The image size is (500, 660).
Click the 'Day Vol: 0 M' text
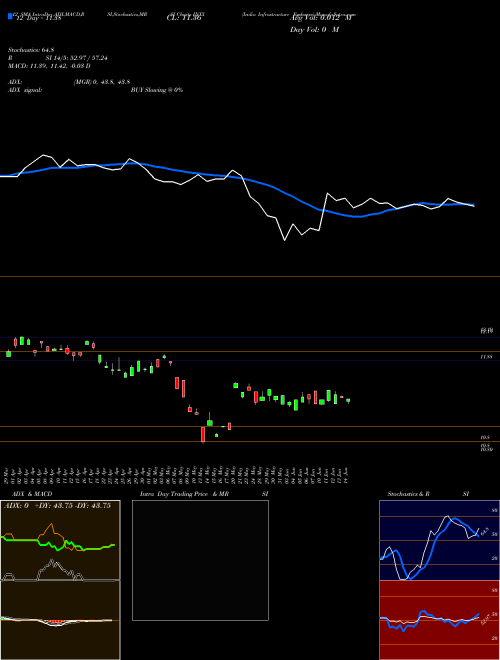point(314,30)
